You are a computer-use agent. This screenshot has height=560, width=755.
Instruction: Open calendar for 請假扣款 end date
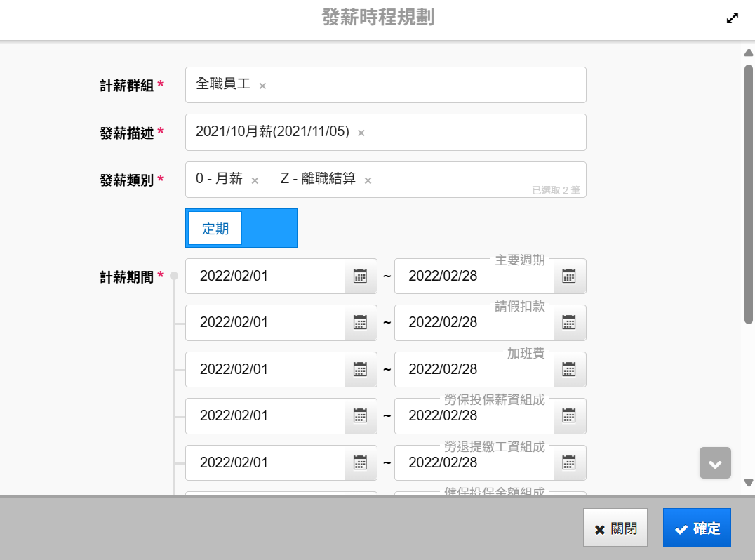[569, 323]
